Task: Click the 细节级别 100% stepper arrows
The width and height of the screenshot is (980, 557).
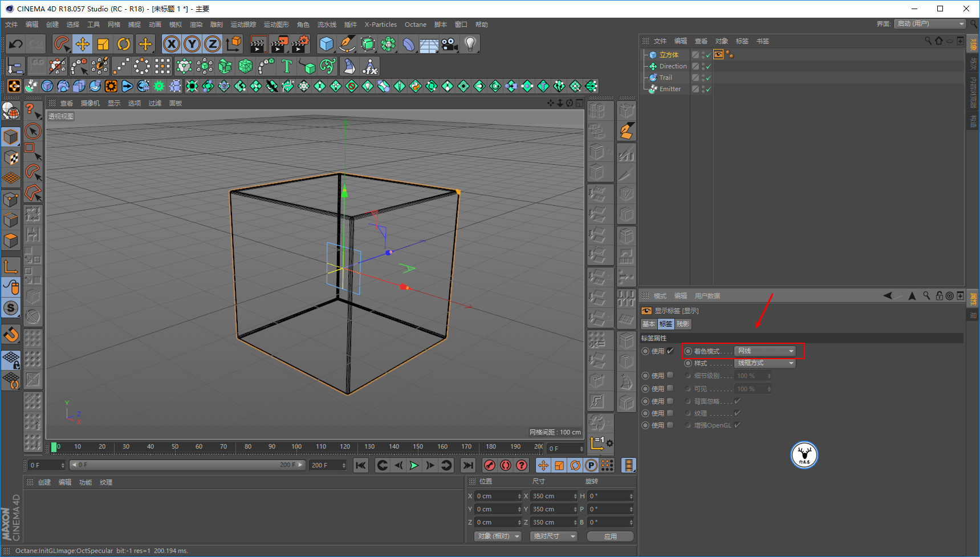Action: [769, 376]
